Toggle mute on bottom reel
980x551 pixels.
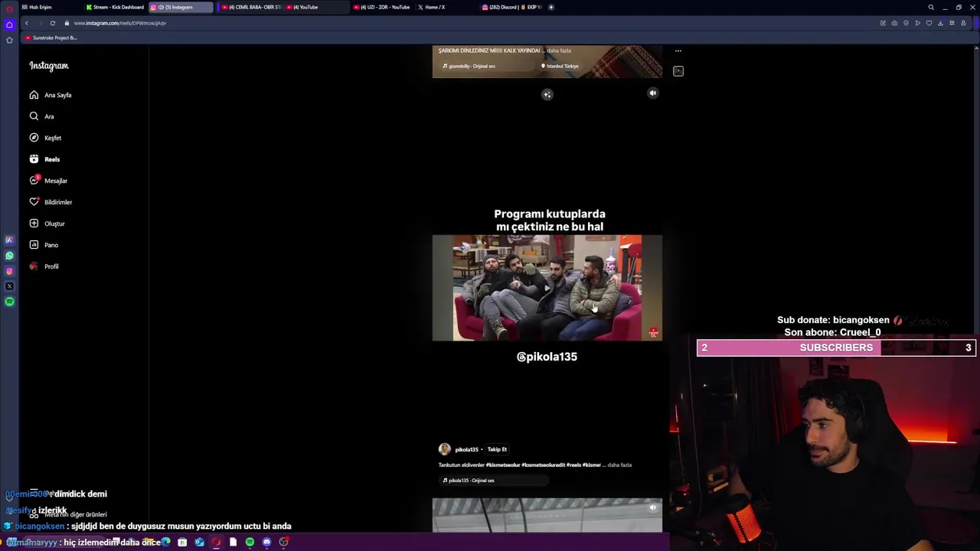coord(652,507)
